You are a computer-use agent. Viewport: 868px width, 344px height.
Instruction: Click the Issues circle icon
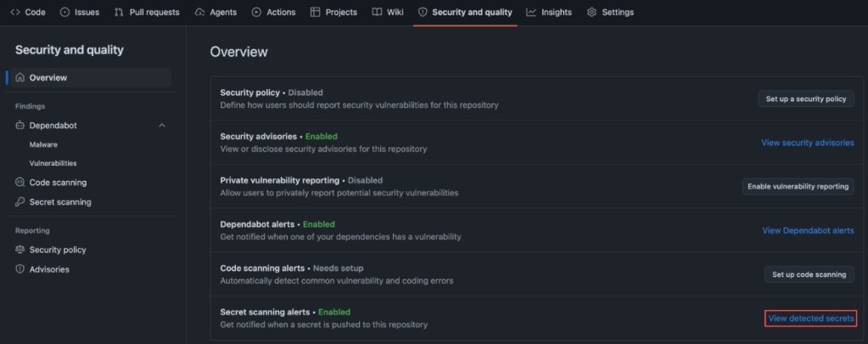click(64, 12)
